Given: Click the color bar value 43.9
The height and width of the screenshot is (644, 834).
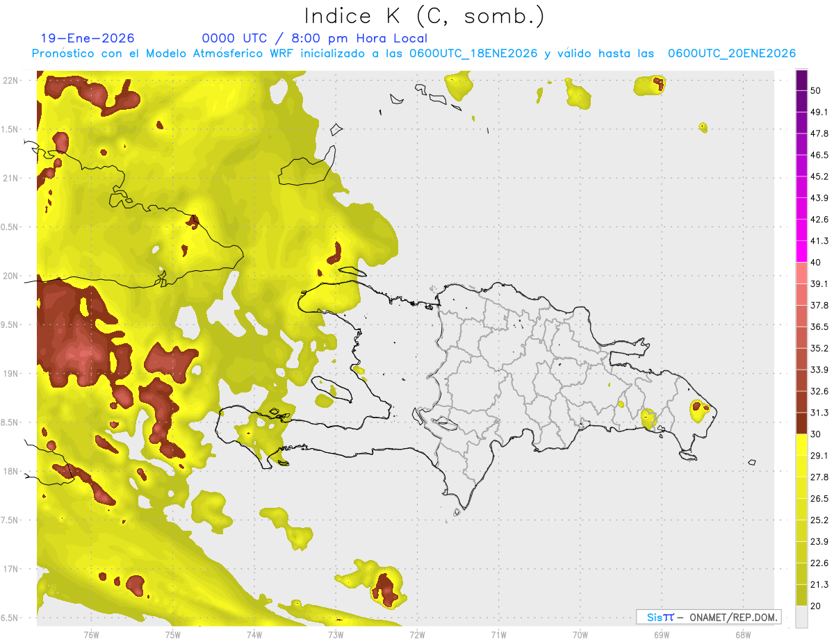Looking at the screenshot, I should pos(819,198).
